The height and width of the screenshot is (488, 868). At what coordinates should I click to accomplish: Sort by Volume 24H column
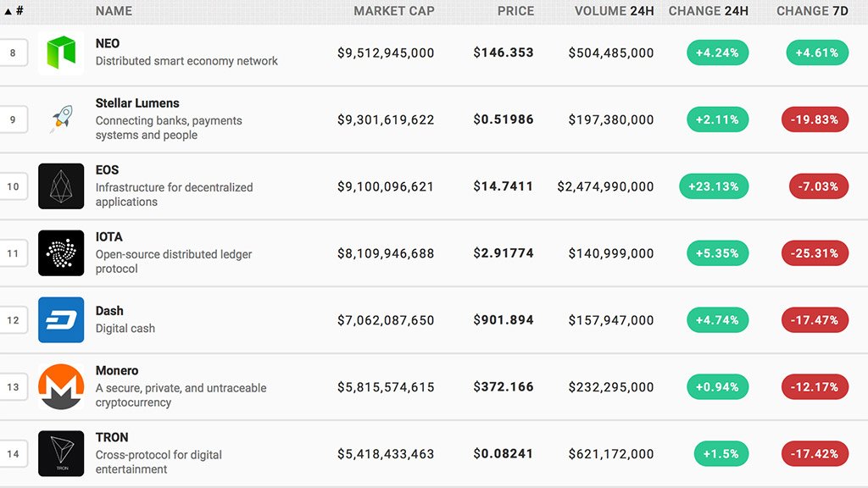[614, 11]
